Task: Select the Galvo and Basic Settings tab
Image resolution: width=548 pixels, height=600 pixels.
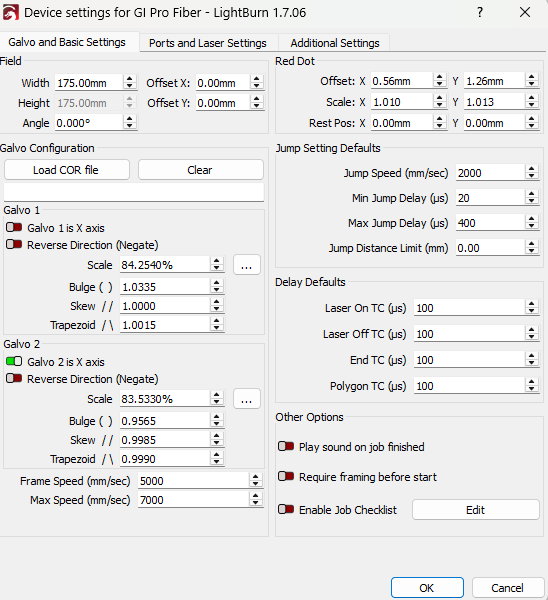Action: 67,42
